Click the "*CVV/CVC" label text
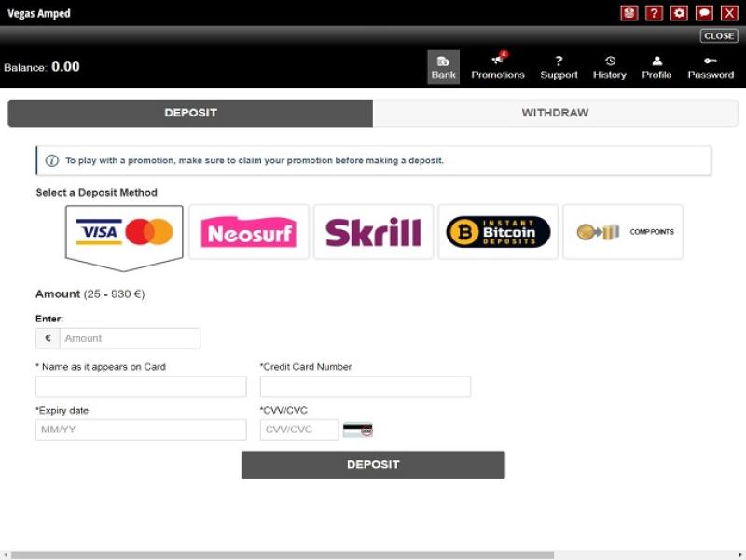The height and width of the screenshot is (560, 746). pyautogui.click(x=284, y=410)
